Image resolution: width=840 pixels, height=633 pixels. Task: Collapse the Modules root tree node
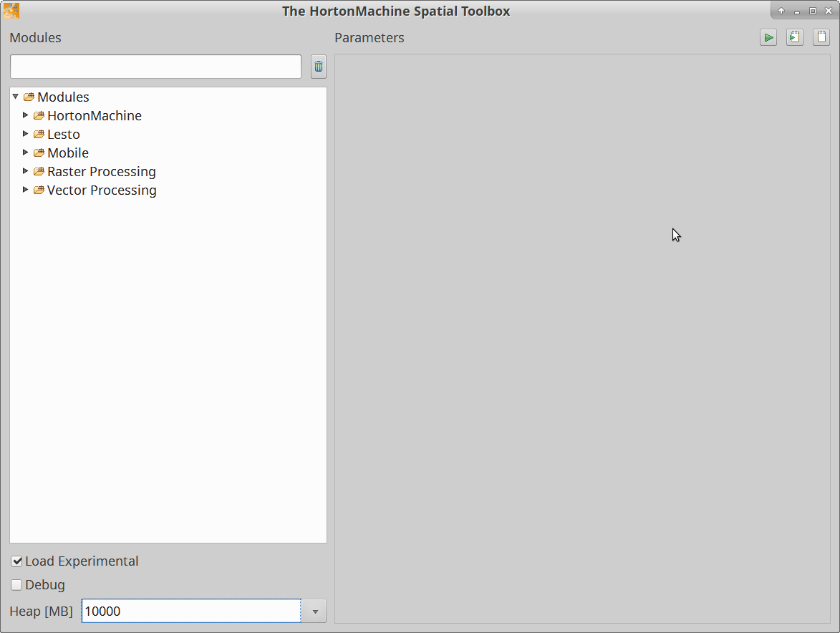coord(16,97)
